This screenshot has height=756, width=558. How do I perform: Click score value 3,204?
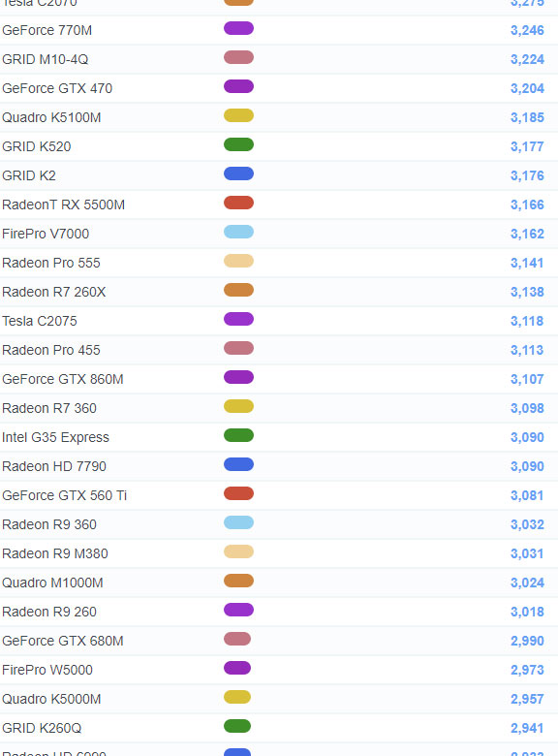(527, 89)
